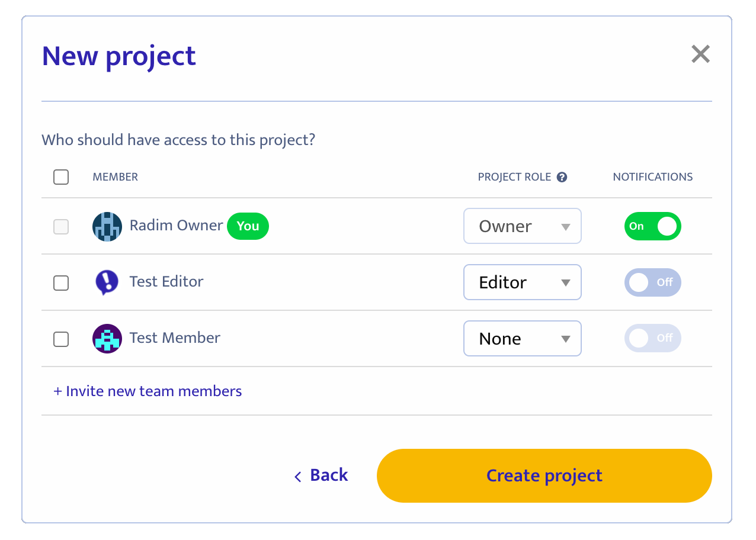The width and height of the screenshot is (756, 540).
Task: Enable notifications for Test Editor
Action: click(652, 282)
